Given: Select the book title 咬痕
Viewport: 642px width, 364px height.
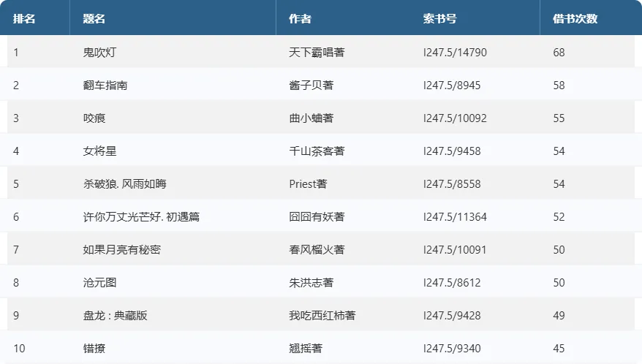Looking at the screenshot, I should [x=94, y=118].
